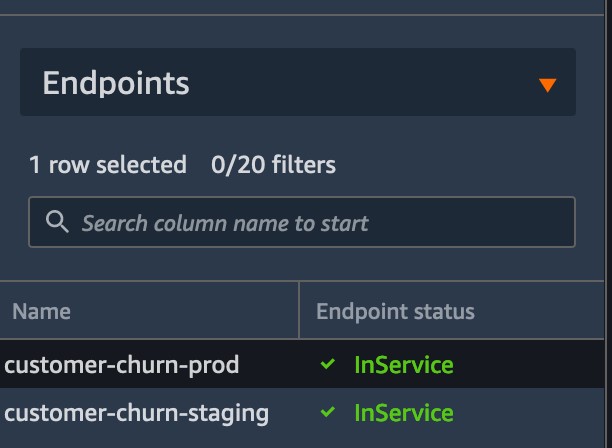612x448 pixels.
Task: Select the customer-churn-staging endpoint name
Action: (x=136, y=413)
